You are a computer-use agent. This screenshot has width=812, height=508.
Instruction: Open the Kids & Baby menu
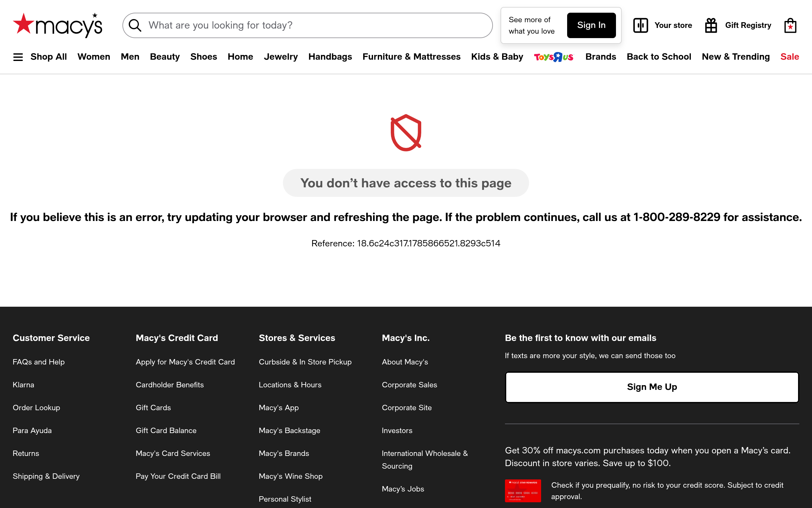pos(497,57)
